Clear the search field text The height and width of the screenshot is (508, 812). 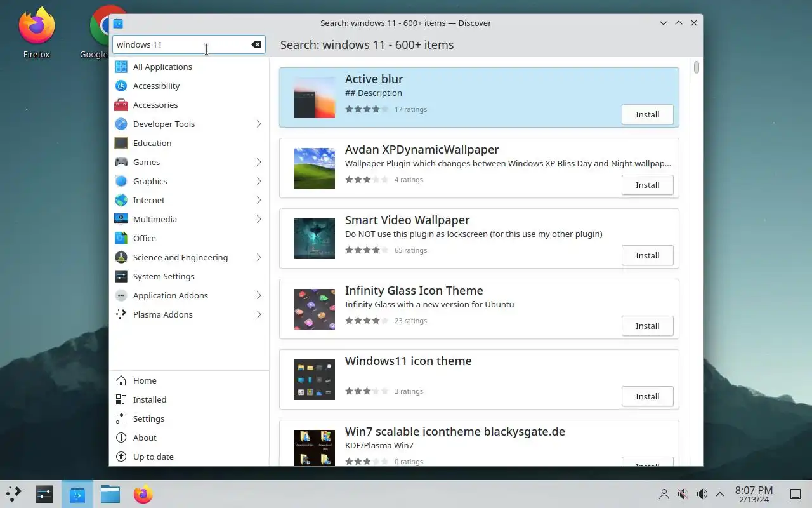[256, 44]
